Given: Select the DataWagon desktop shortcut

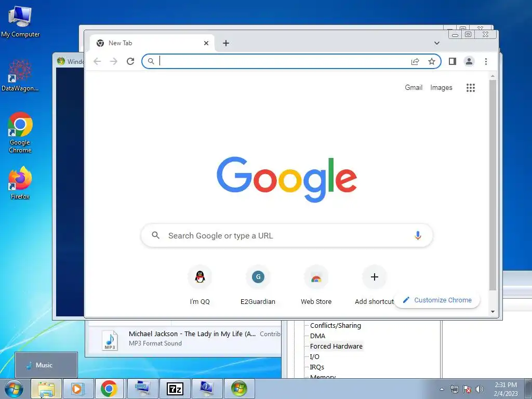Looking at the screenshot, I should click(x=20, y=76).
